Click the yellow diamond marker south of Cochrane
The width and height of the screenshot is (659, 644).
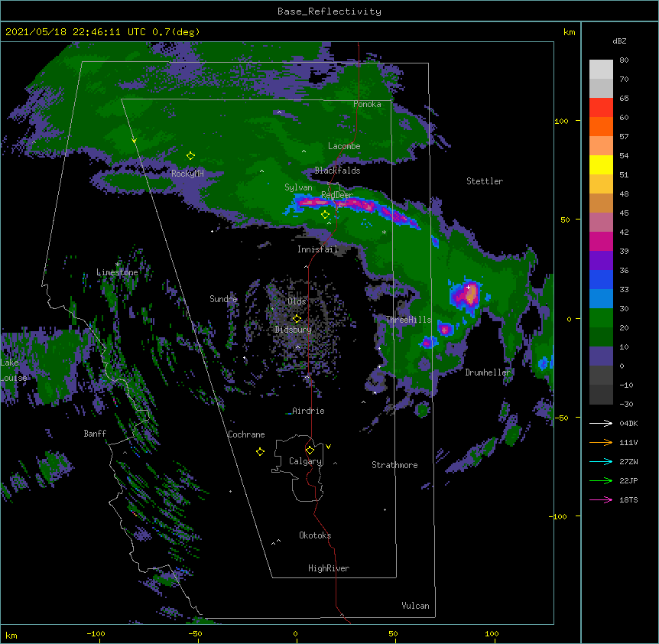point(260,451)
